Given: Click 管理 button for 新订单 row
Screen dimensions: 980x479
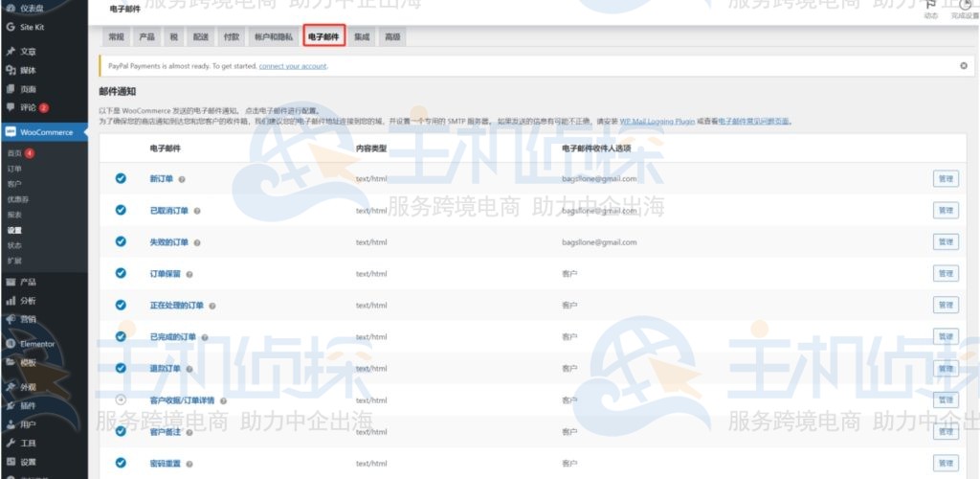Looking at the screenshot, I should click(x=946, y=178).
